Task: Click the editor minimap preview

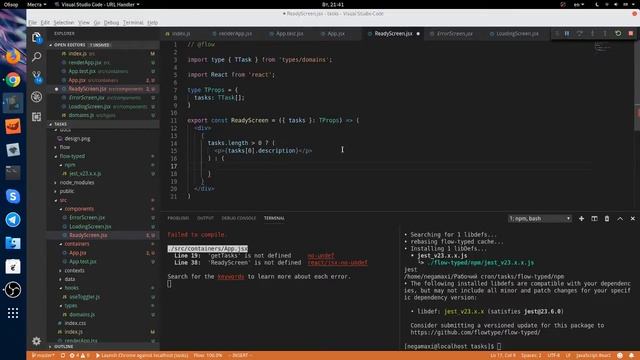Action: [602, 48]
